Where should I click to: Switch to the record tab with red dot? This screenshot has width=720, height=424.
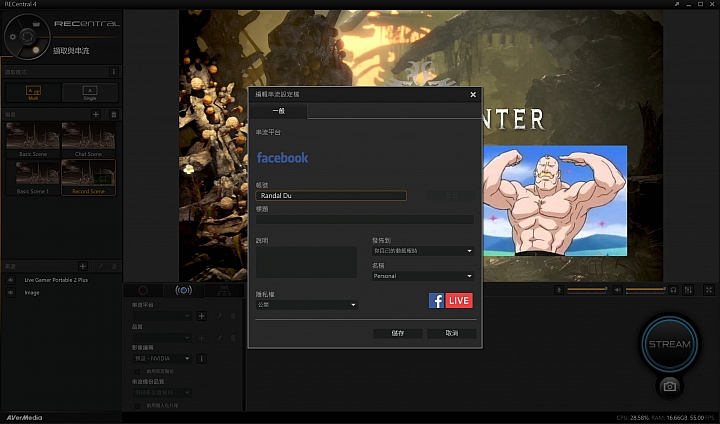[x=143, y=290]
